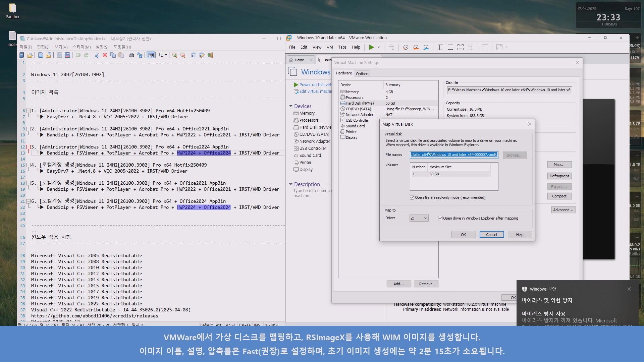
Task: Collapse the Devices section in VMware
Action: pos(291,106)
